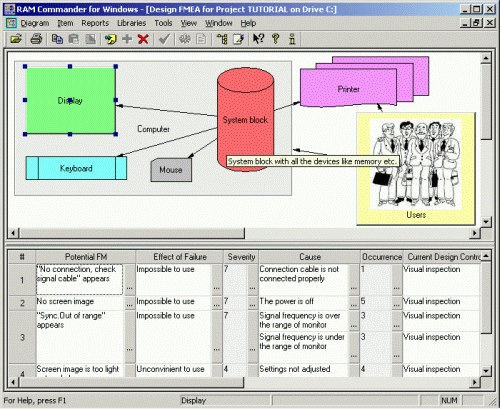The image size is (500, 409).
Task: Click the document icon left of Diagram menu
Action: point(11,23)
